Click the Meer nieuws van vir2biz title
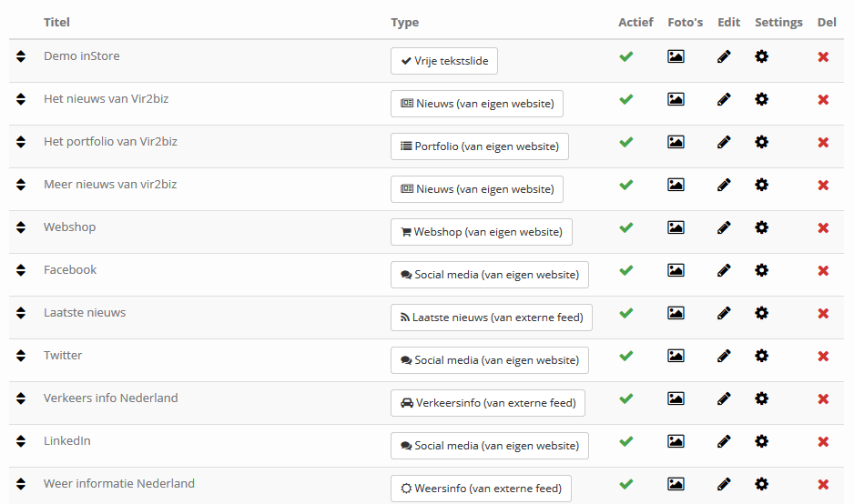 pos(110,185)
